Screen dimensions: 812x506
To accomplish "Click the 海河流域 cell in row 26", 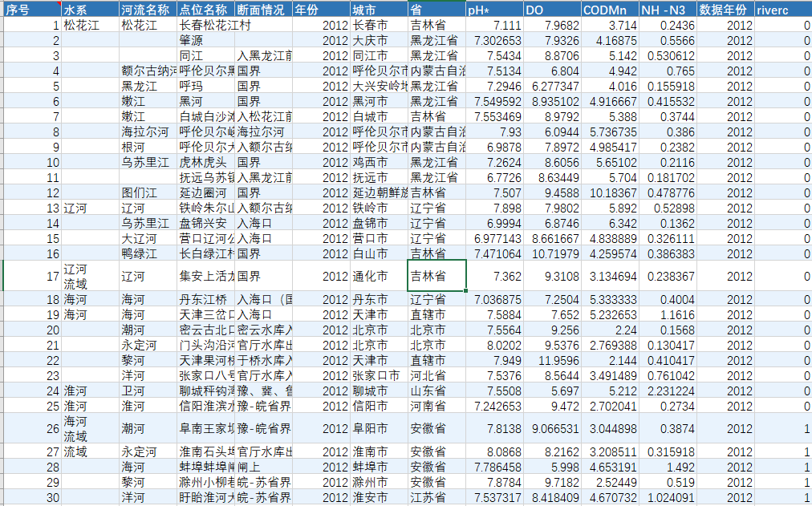I will click(x=90, y=428).
